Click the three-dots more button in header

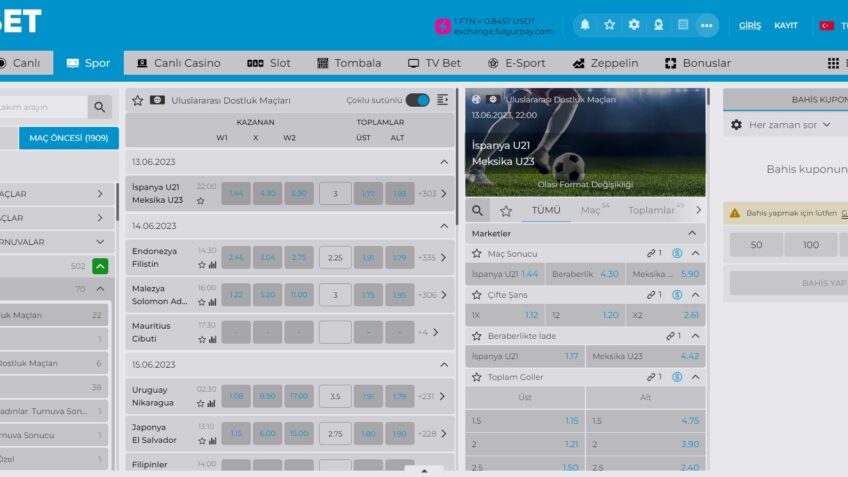click(x=706, y=25)
